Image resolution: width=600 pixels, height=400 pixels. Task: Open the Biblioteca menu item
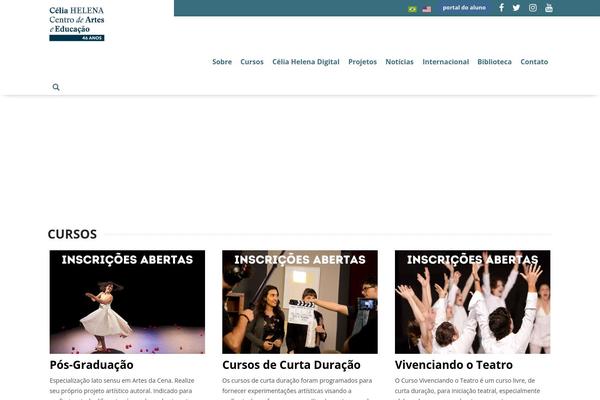pyautogui.click(x=494, y=62)
